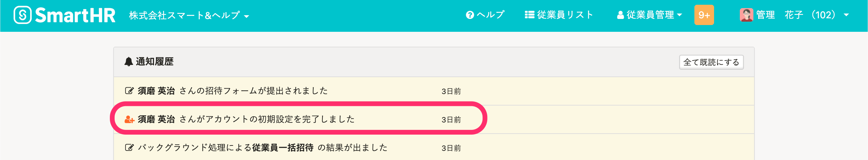868x160 pixels.
Task: Open the Help question mark icon
Action: tap(470, 15)
